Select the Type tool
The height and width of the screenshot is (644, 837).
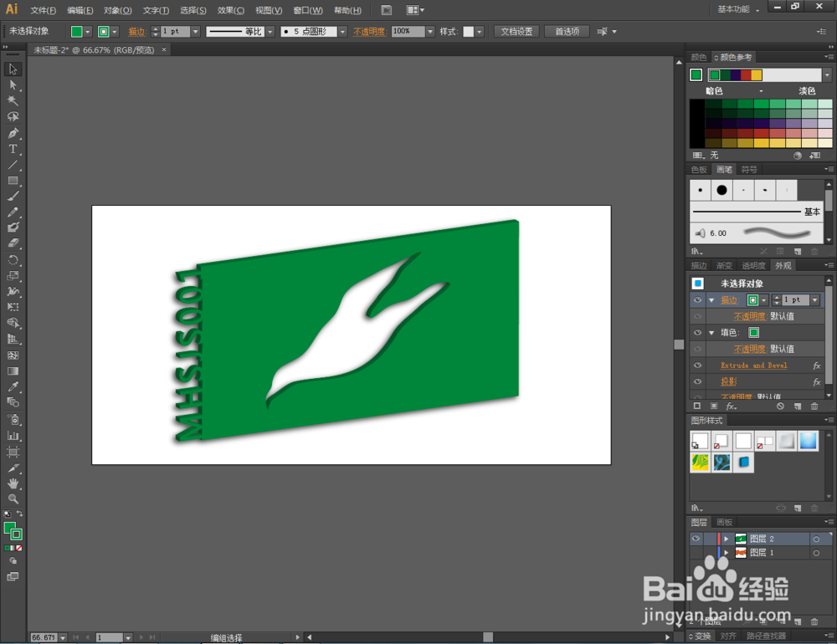pyautogui.click(x=13, y=149)
